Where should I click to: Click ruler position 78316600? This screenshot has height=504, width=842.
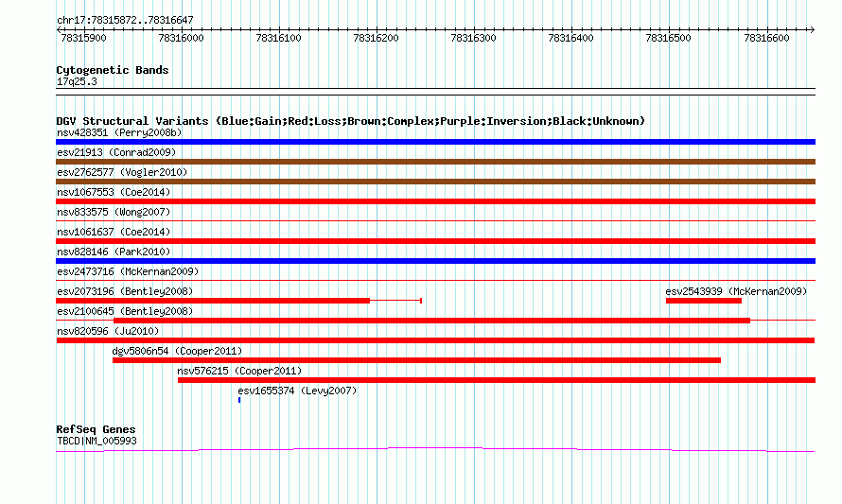[767, 38]
